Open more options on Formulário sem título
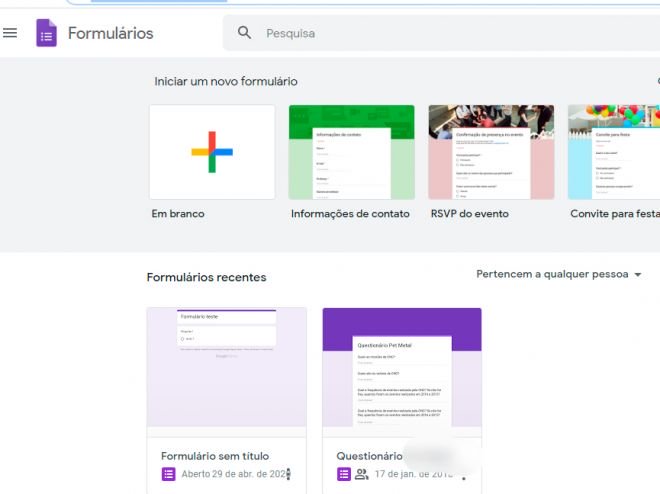The width and height of the screenshot is (660, 494). 288,474
